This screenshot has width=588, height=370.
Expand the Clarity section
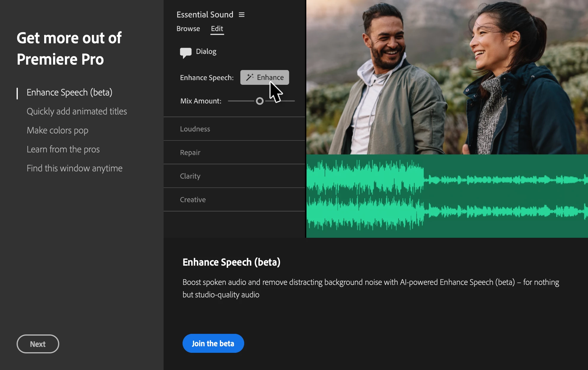[190, 176]
